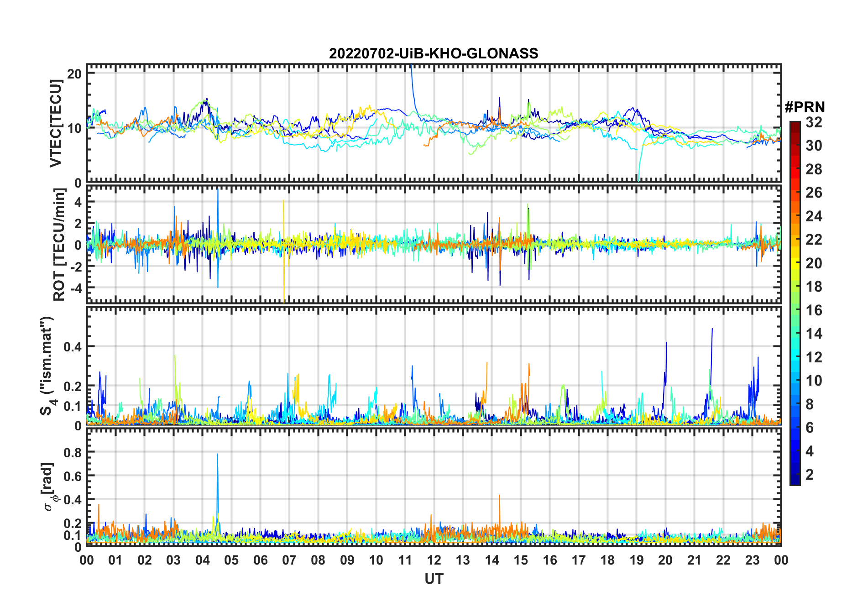868x607 pixels.
Task: Select colorbar tick label 28
Action: click(x=814, y=169)
